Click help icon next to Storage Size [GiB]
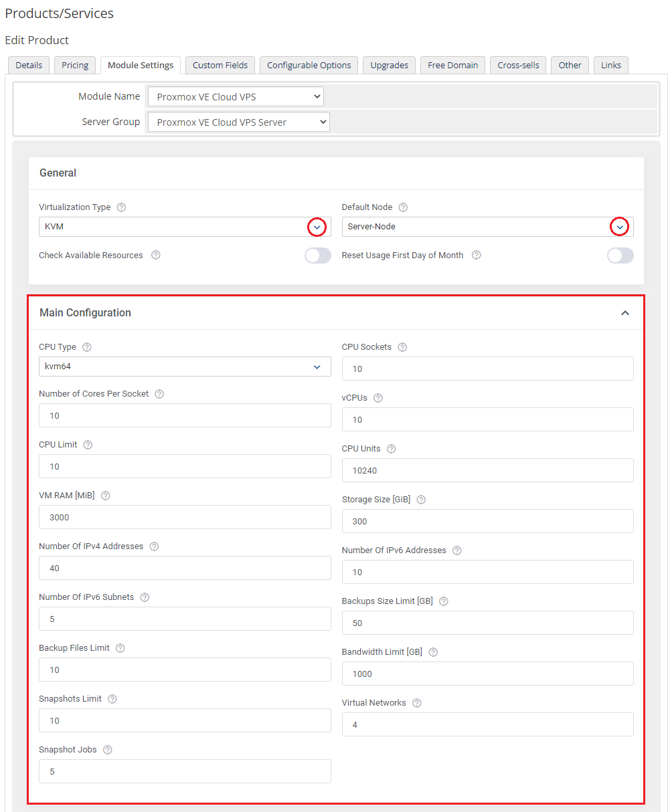 (421, 500)
